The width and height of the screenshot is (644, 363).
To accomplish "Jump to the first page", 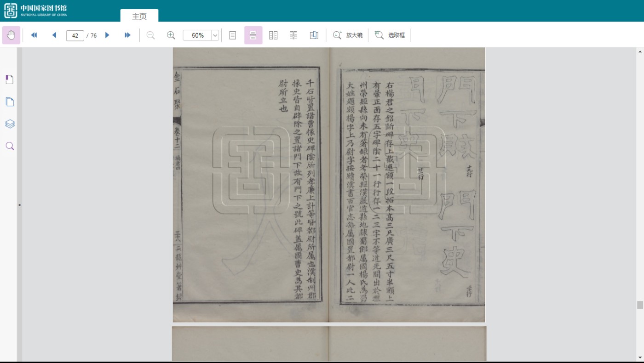I will [34, 35].
